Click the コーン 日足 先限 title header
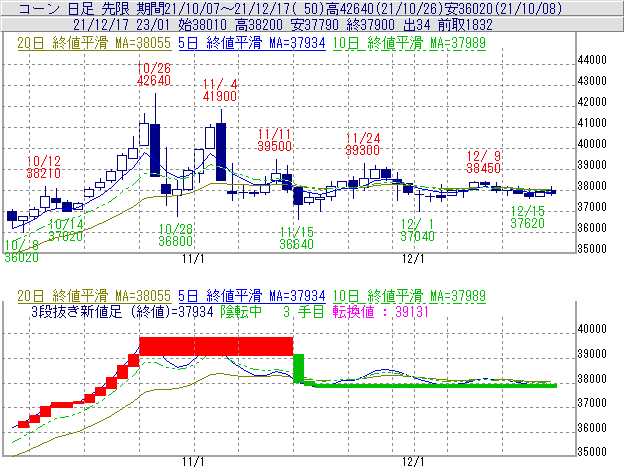This screenshot has width=624, height=475. point(75,8)
